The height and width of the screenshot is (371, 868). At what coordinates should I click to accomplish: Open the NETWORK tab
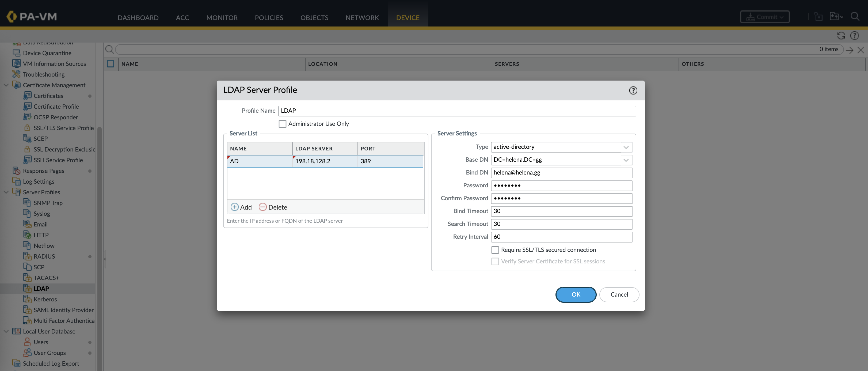(362, 17)
